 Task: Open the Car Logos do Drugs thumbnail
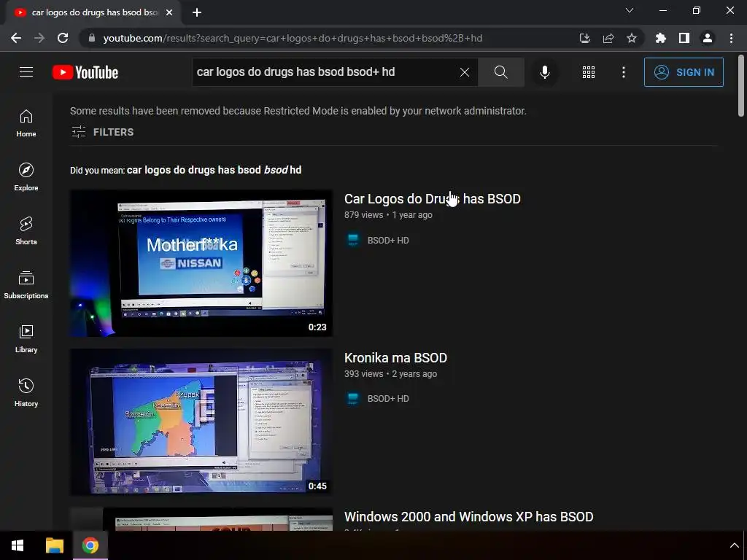click(201, 262)
